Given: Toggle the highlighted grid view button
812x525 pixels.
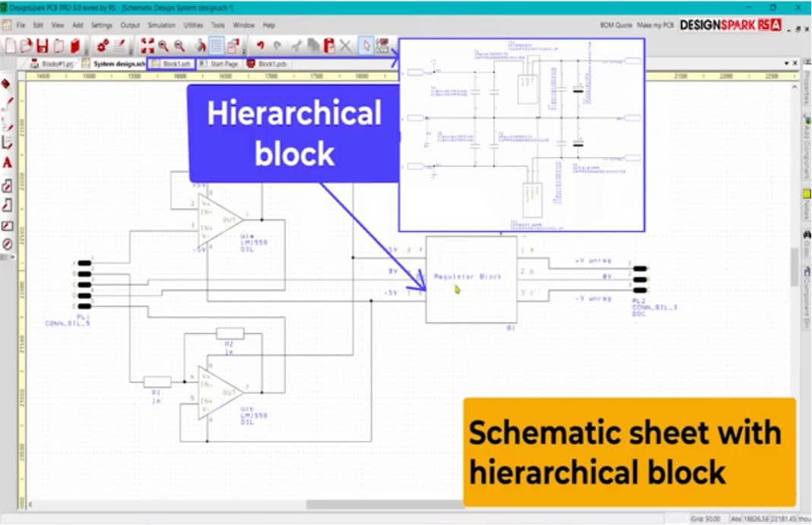Looking at the screenshot, I should coord(217,46).
